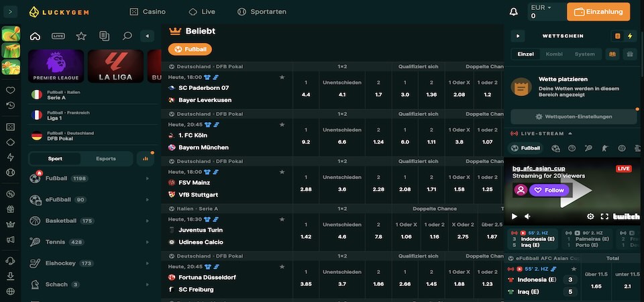Click the Einzahlung deposit button
The height and width of the screenshot is (302, 644).
pos(598,12)
